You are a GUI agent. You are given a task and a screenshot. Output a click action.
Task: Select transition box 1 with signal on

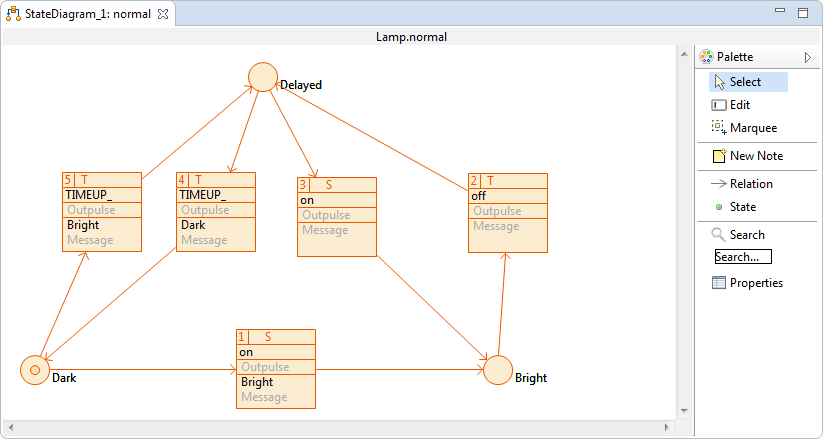tap(276, 368)
